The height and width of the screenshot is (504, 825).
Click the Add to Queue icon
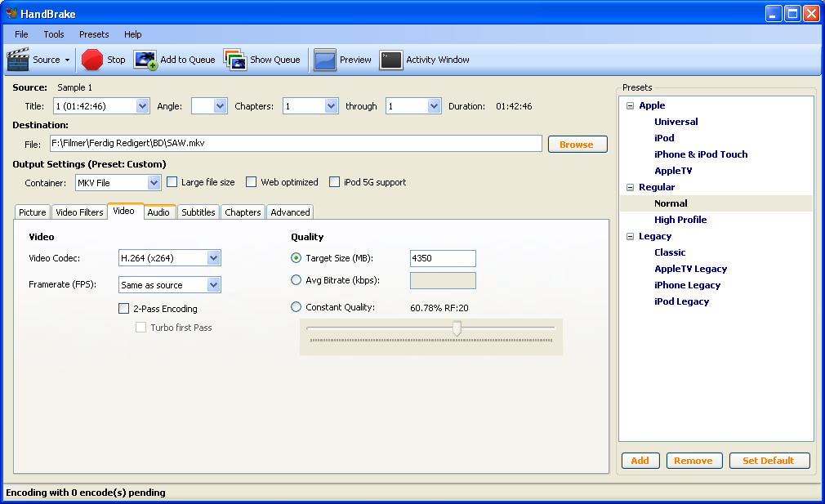(145, 60)
